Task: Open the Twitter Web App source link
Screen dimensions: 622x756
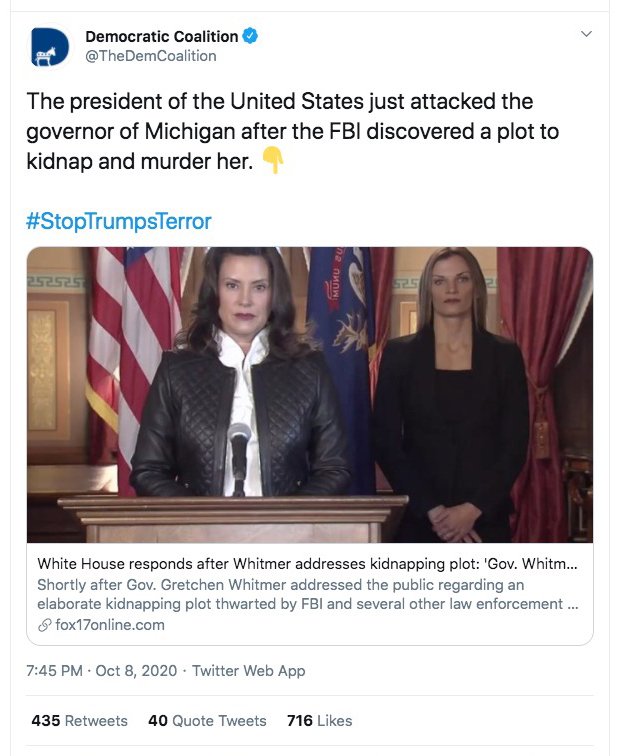Action: click(x=249, y=671)
